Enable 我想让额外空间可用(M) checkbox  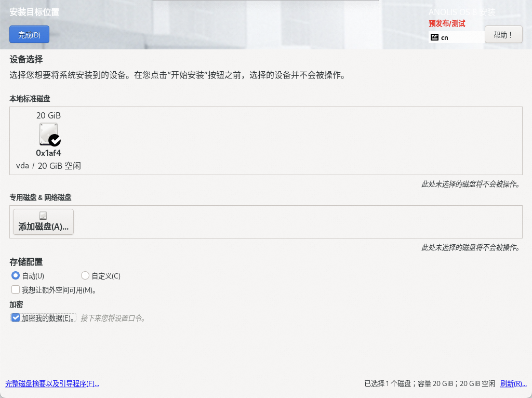(x=16, y=289)
